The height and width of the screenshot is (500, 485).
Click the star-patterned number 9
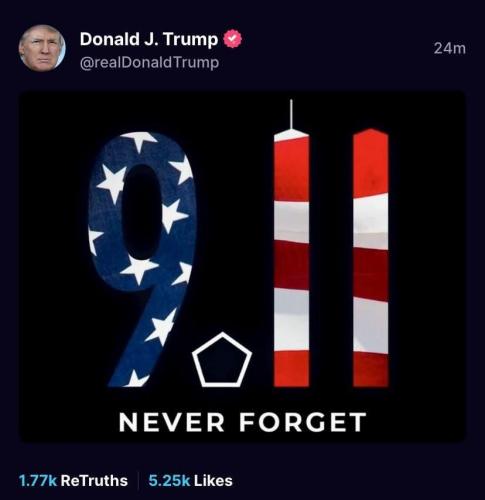point(142,259)
